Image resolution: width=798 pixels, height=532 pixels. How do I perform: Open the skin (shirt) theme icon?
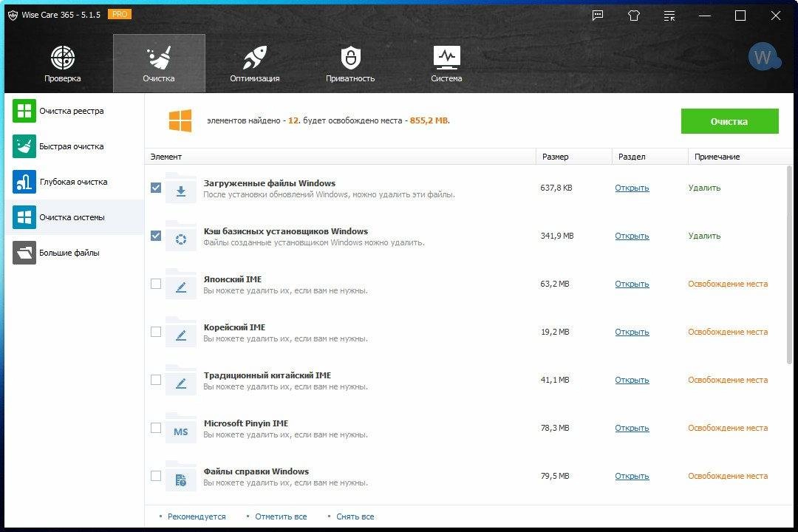tap(634, 16)
